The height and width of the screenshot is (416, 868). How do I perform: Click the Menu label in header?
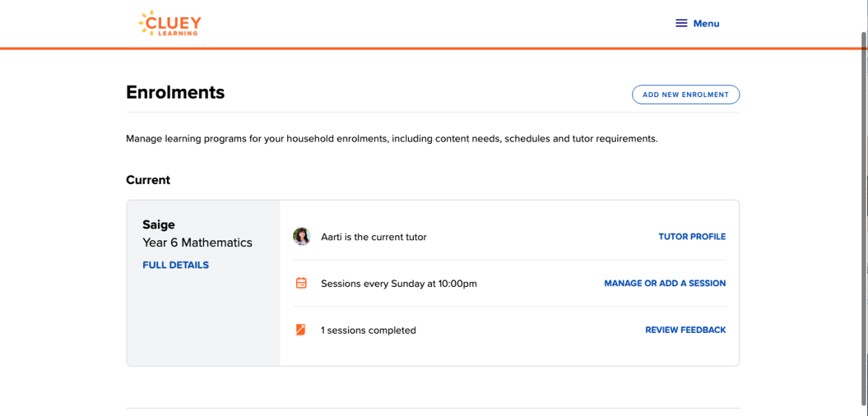tap(706, 24)
